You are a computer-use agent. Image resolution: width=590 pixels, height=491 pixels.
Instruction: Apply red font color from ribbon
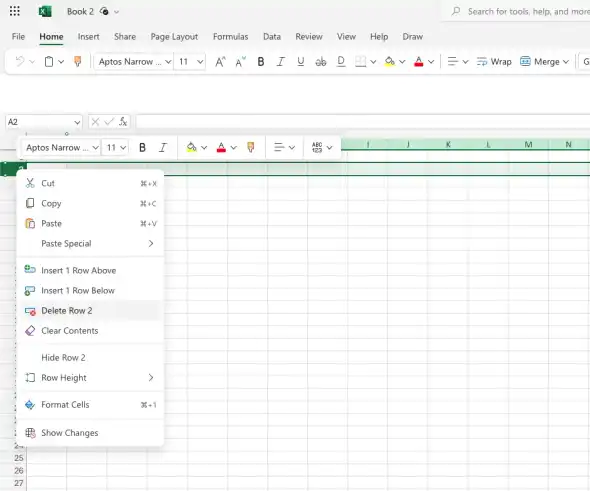pyautogui.click(x=418, y=62)
